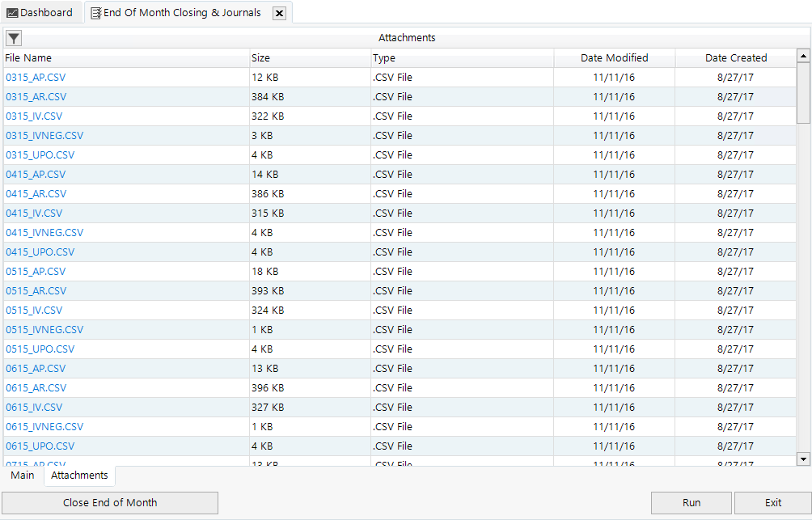Click the Run button
812x520 pixels.
pyautogui.click(x=691, y=503)
